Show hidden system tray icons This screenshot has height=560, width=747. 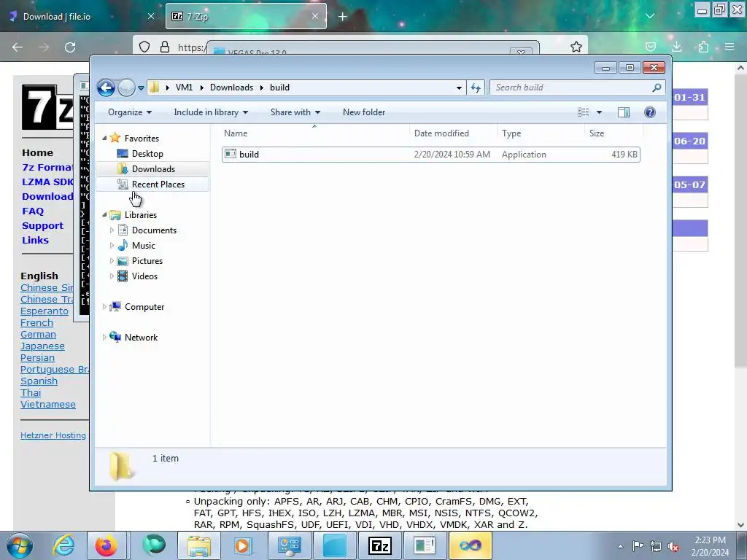(x=620, y=546)
